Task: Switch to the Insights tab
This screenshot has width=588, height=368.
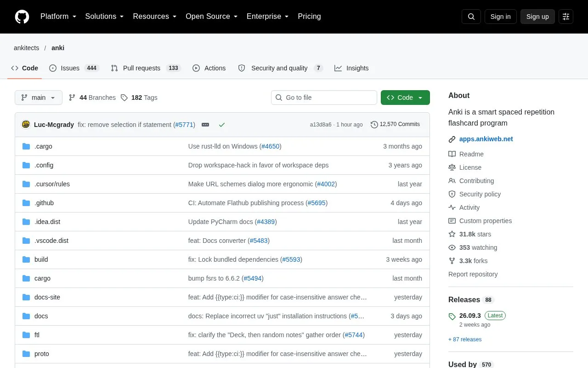Action: [x=351, y=68]
